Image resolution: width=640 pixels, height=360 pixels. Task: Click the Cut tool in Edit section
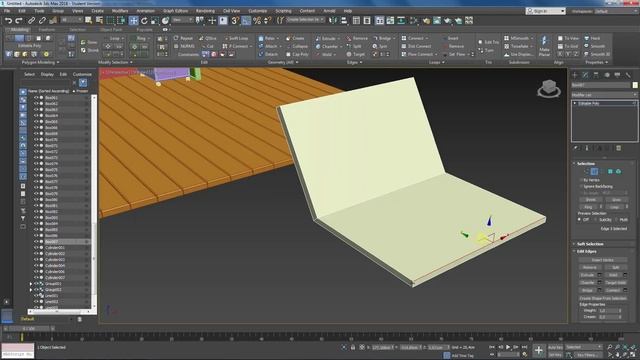[x=207, y=46]
